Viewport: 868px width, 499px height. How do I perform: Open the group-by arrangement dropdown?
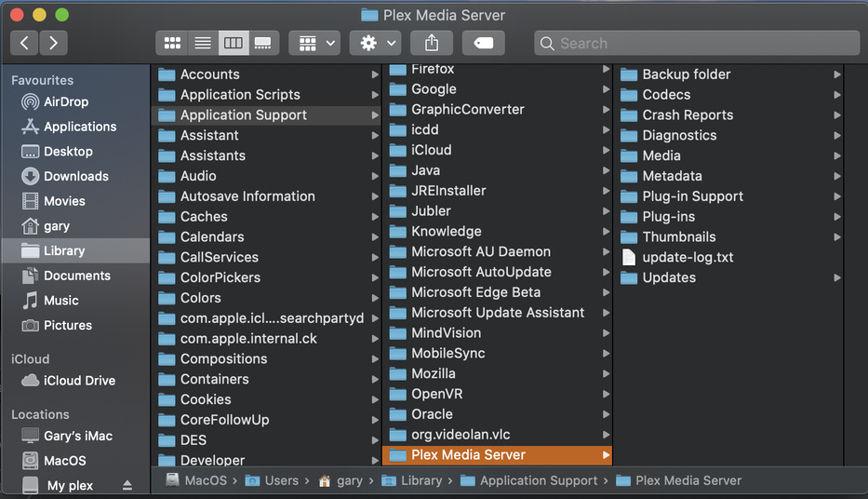[x=314, y=43]
